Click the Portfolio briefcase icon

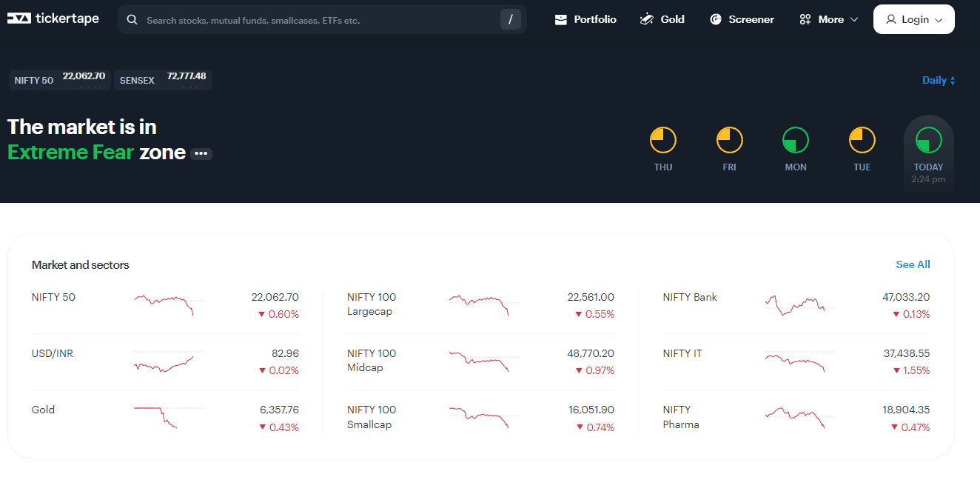click(x=561, y=19)
